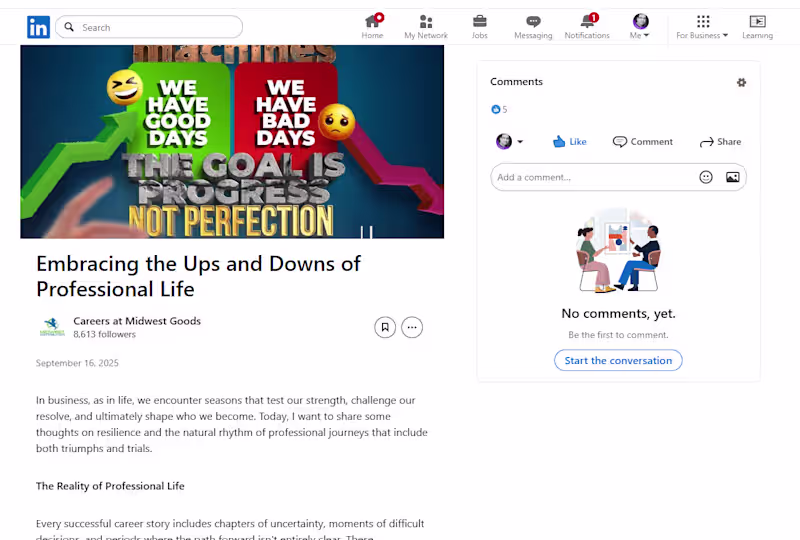The height and width of the screenshot is (540, 800).
Task: Click the Midwest Goods company logo
Action: pyautogui.click(x=52, y=327)
